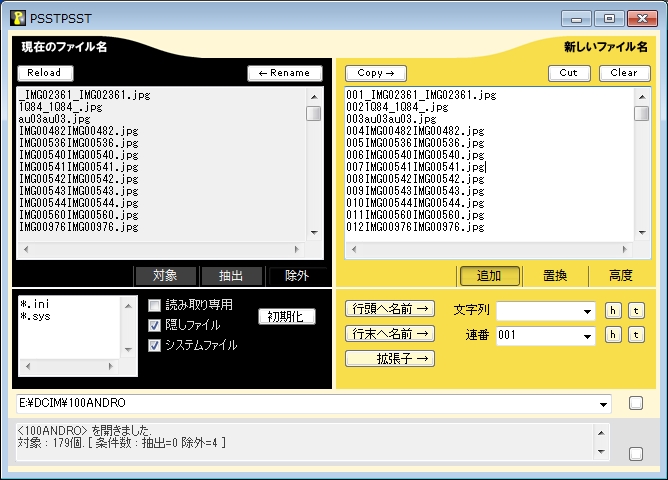Click right arrow of new file name horizontal scrollbar

625,249
